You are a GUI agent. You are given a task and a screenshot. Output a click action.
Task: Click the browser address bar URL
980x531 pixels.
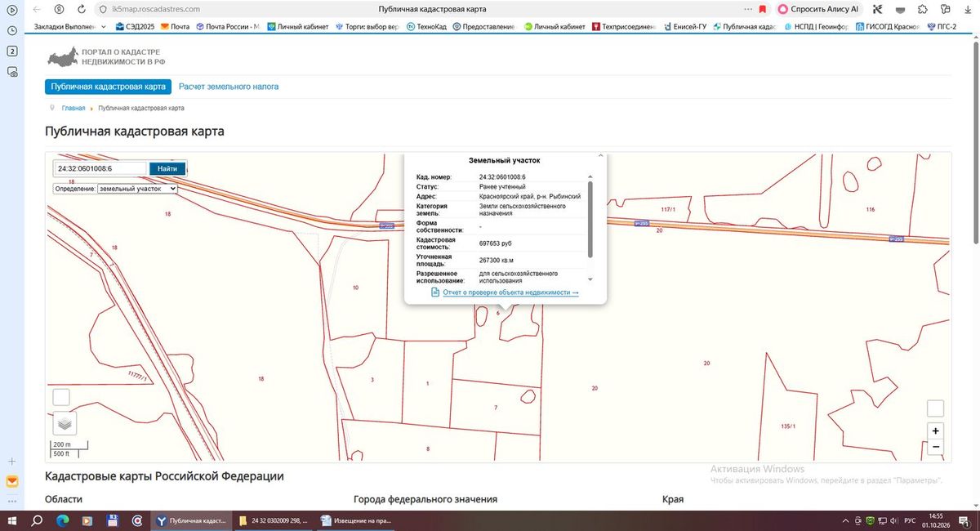point(156,9)
